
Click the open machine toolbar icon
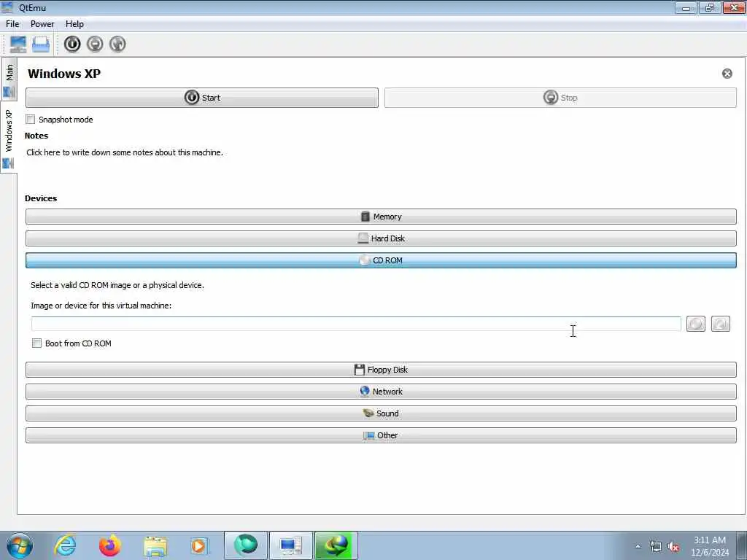coord(41,44)
